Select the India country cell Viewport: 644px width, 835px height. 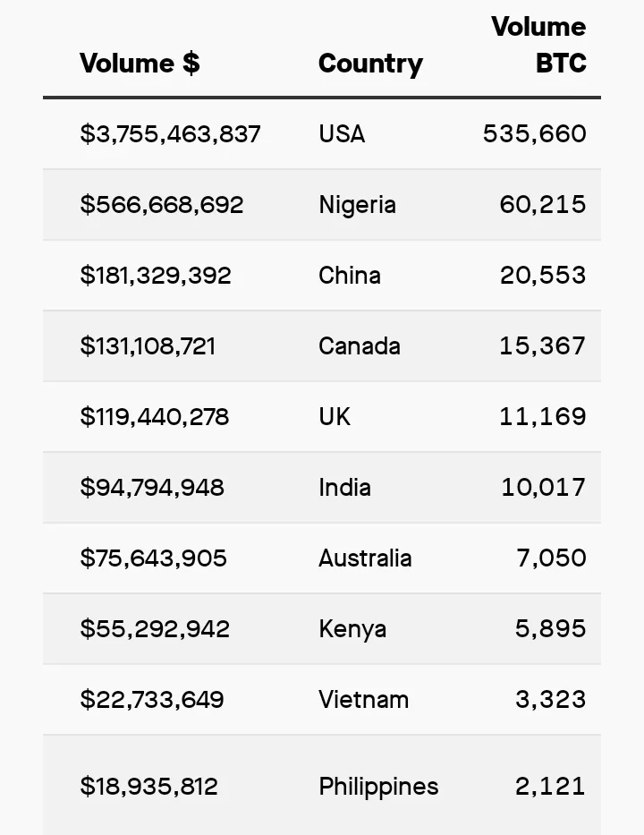(x=344, y=487)
